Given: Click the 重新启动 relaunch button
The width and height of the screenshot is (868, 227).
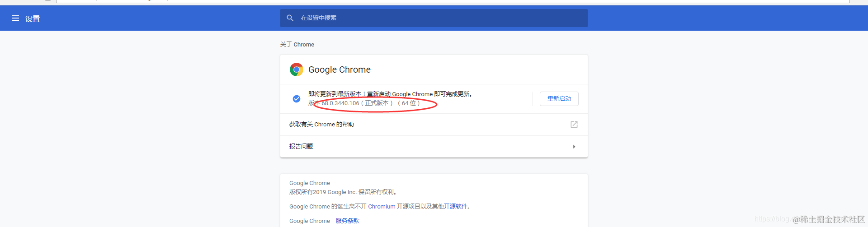Looking at the screenshot, I should click(559, 99).
